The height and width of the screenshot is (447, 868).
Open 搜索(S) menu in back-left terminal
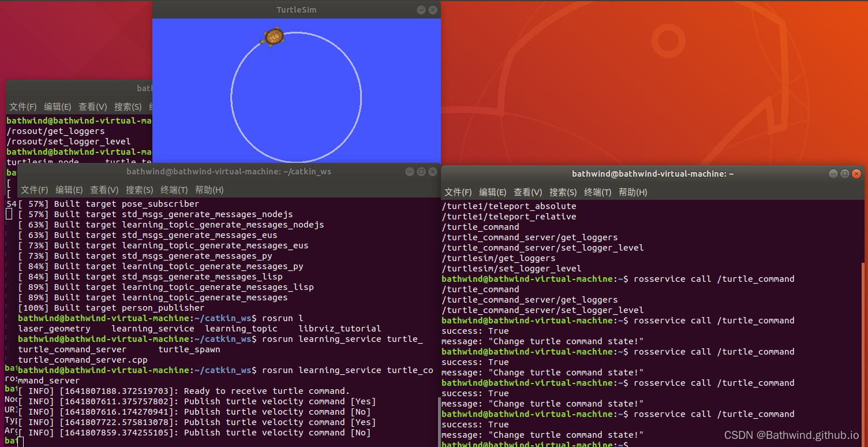click(128, 107)
